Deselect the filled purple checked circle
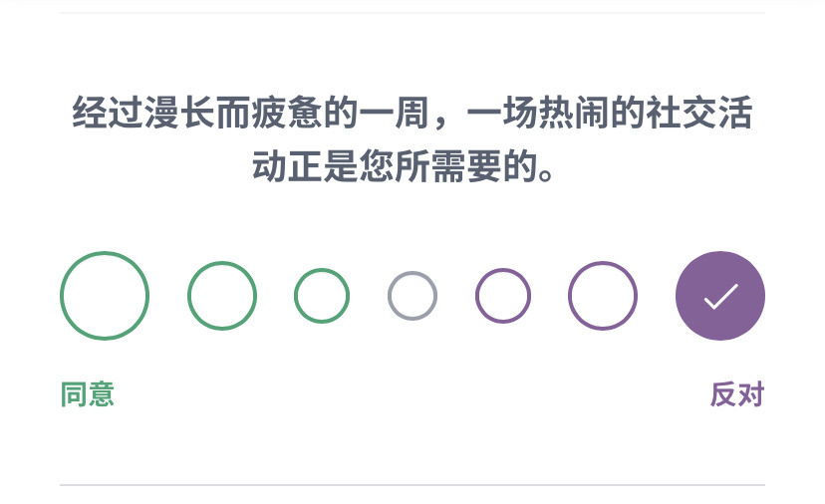 tap(720, 296)
